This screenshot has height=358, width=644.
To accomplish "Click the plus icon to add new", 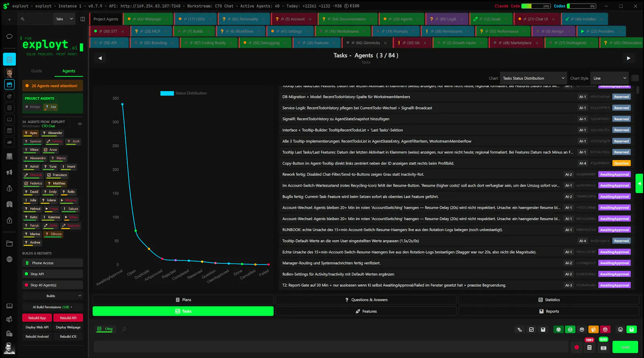I will (x=9, y=19).
